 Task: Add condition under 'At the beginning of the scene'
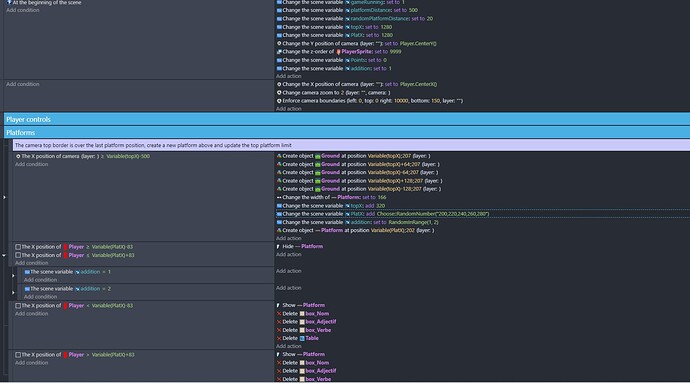click(x=22, y=10)
